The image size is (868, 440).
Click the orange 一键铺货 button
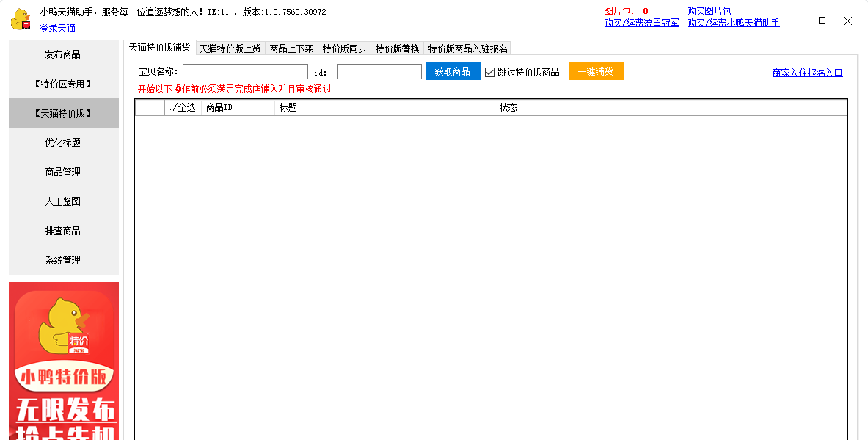(596, 71)
